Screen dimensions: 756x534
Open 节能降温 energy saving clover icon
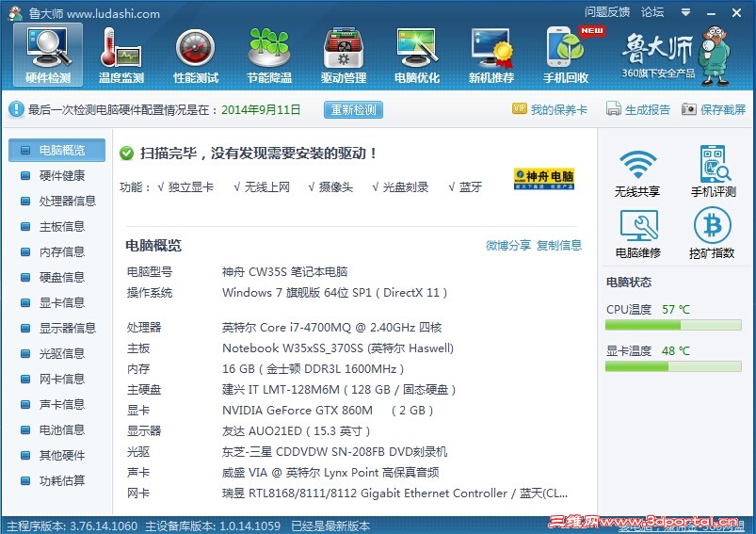(269, 55)
